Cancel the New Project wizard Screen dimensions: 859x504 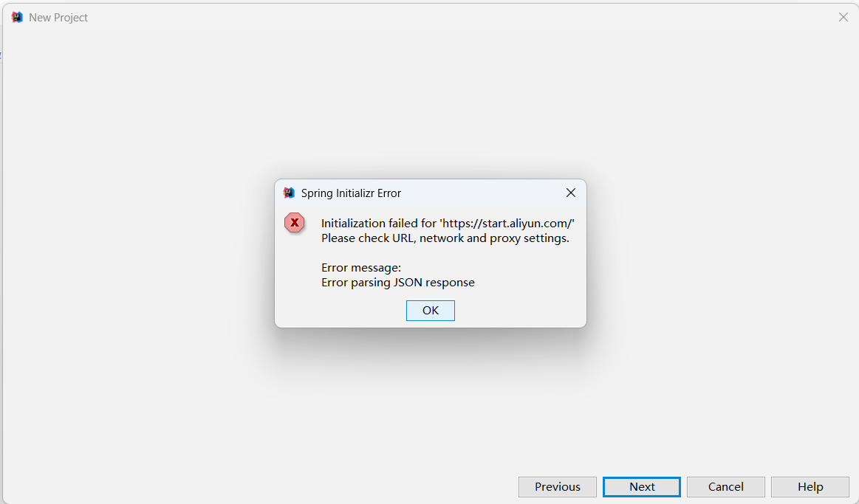(x=725, y=486)
